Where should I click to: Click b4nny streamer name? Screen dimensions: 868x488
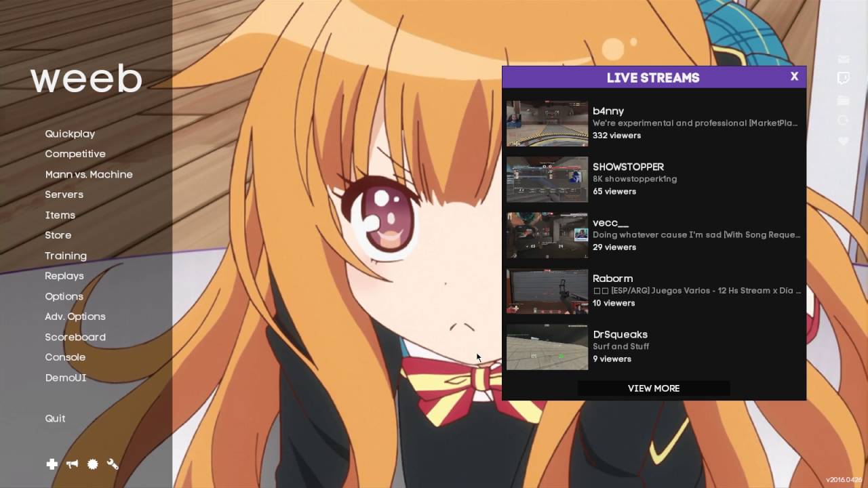(608, 111)
